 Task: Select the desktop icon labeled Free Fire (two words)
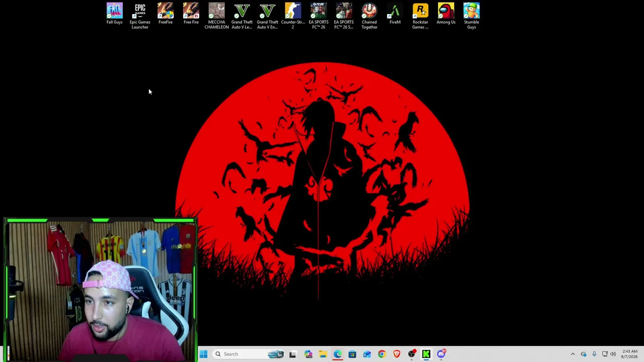tap(191, 14)
